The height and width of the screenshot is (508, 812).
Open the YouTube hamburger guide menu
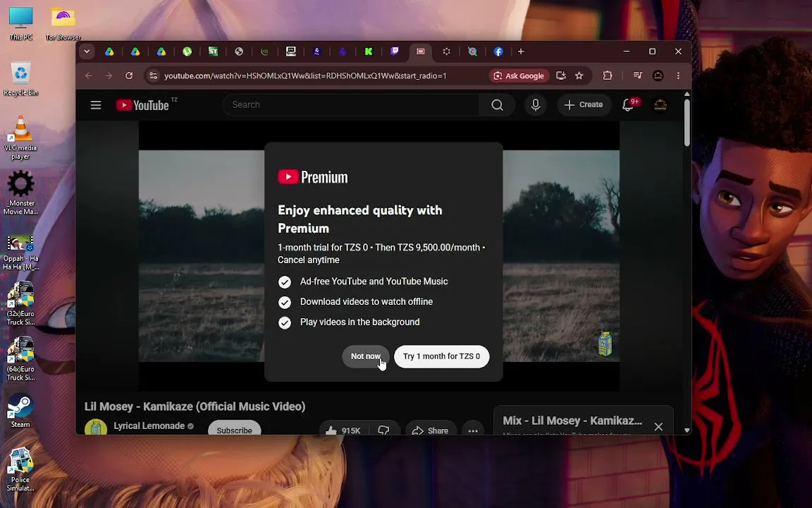point(96,105)
